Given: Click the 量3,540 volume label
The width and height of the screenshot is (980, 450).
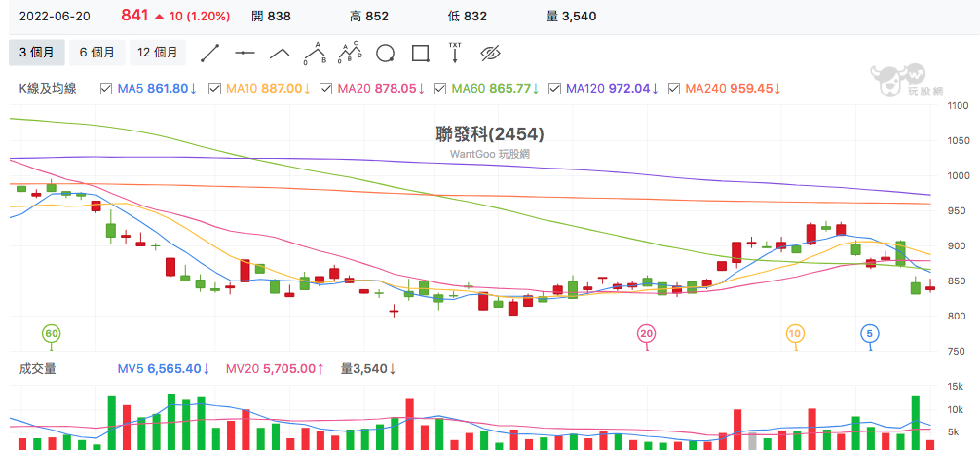Looking at the screenshot, I should [368, 369].
